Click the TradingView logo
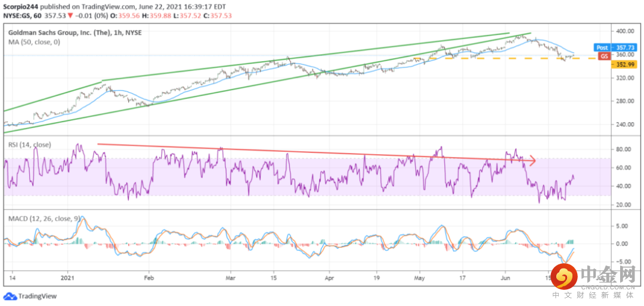644x306 pixels. 30,296
